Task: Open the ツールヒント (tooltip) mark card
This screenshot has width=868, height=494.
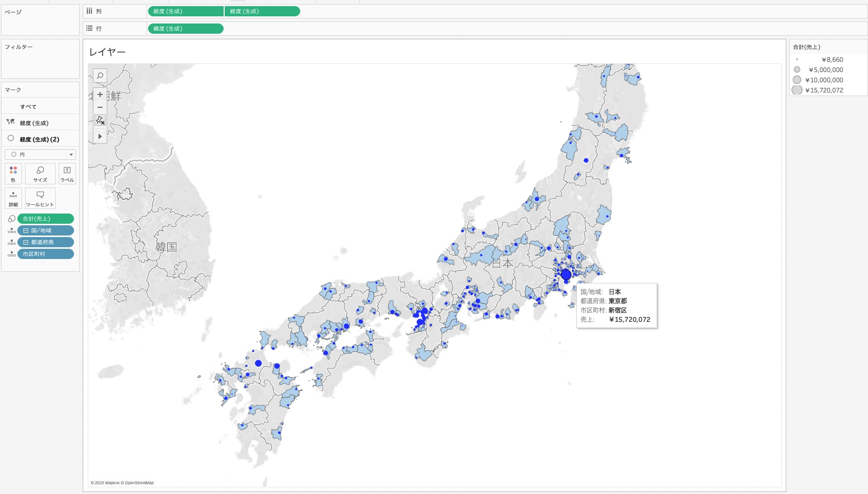Action: (40, 198)
